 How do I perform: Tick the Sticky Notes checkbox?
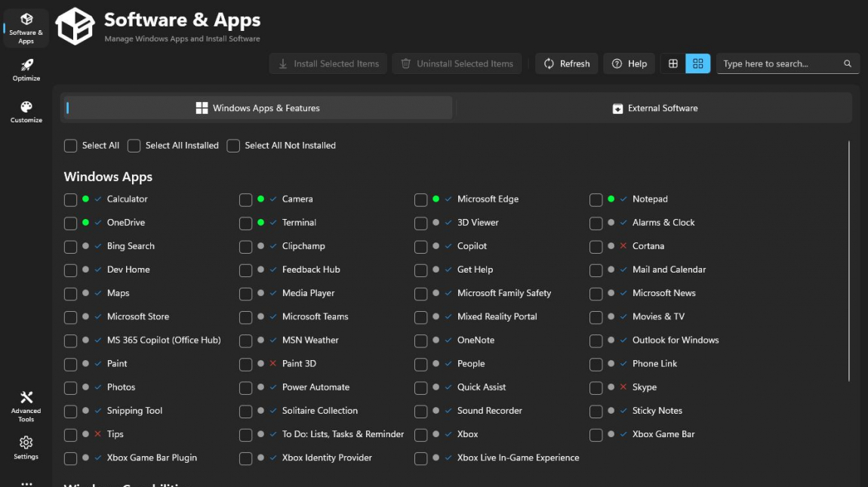pos(596,411)
